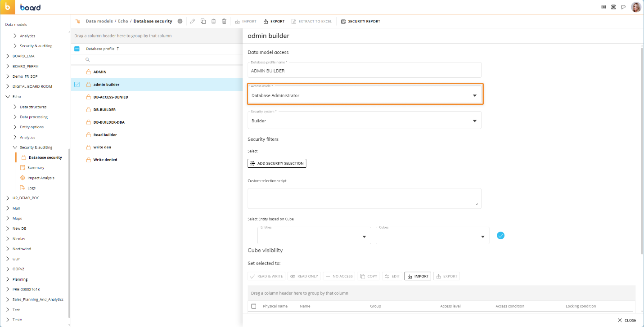Screen dimensions: 644x327
Task: Open the user profile avatar
Action: pyautogui.click(x=636, y=7)
